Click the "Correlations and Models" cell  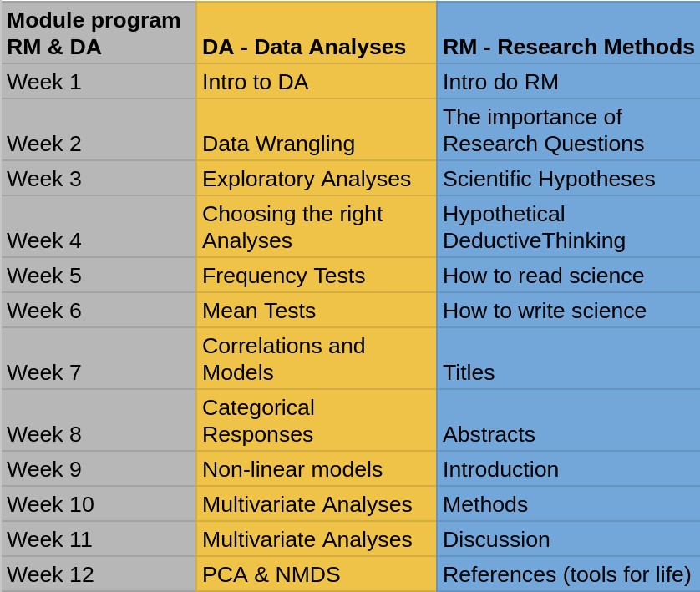316,359
